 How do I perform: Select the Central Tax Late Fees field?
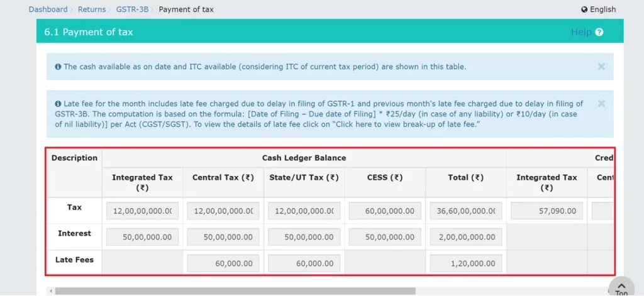223,264
